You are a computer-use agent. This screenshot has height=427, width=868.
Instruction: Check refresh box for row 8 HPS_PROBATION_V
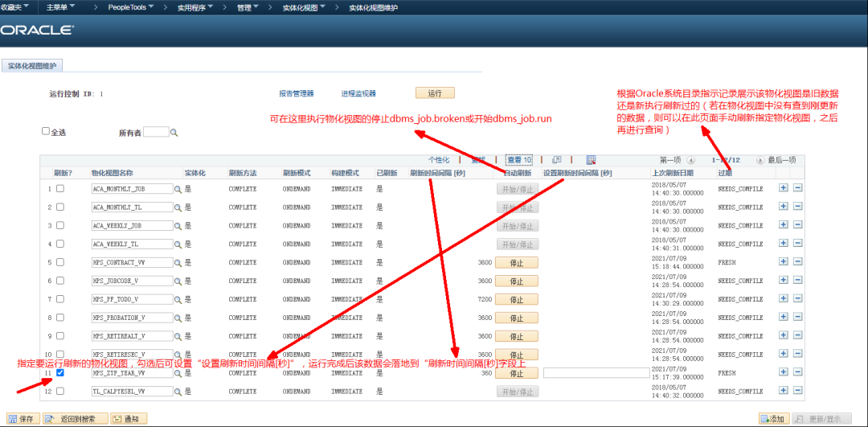[59, 318]
